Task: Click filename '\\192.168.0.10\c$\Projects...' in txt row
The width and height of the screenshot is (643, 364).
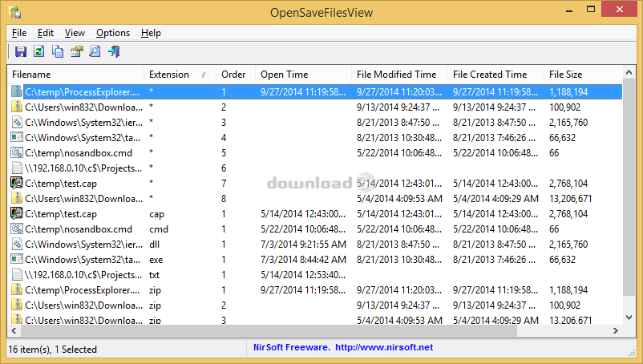Action: pyautogui.click(x=83, y=275)
